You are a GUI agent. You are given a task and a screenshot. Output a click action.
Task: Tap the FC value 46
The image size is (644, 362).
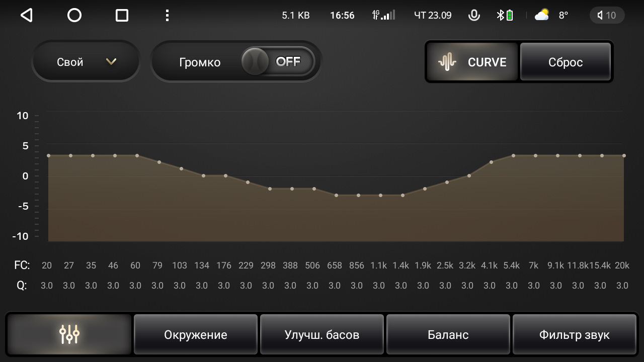[113, 265]
